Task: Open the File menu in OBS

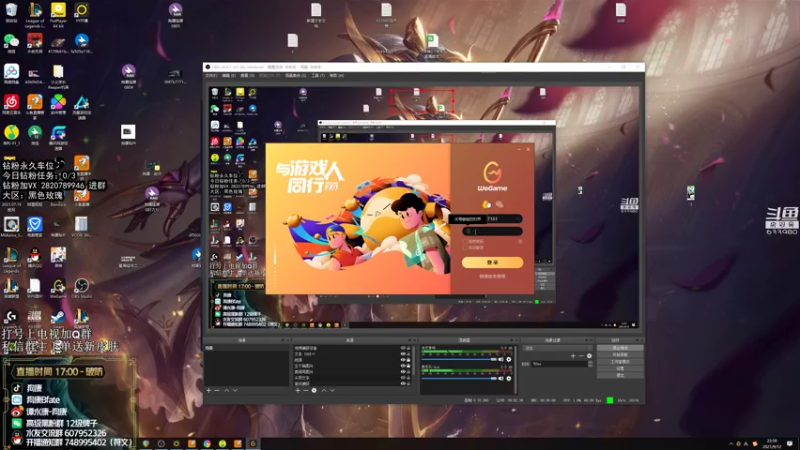Action: (x=211, y=76)
